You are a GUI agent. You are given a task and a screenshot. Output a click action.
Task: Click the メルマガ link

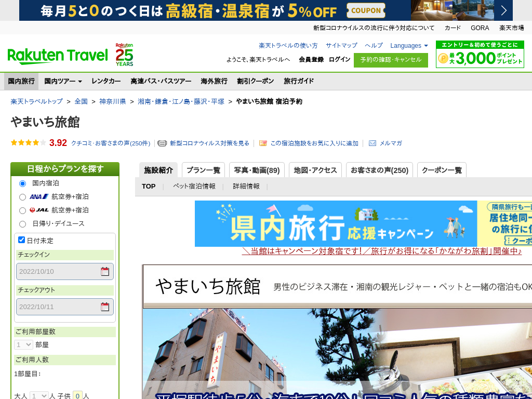(391, 143)
